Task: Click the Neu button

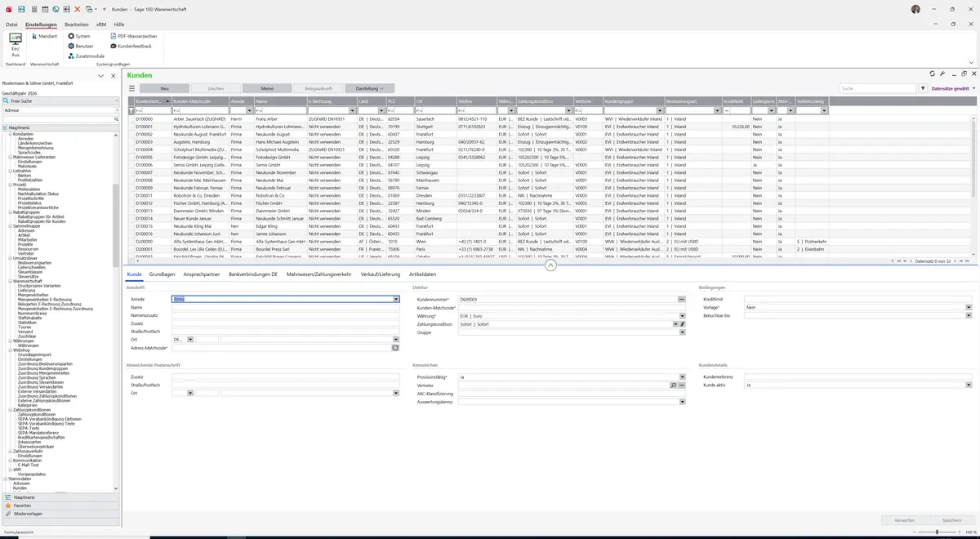Action: coord(164,88)
